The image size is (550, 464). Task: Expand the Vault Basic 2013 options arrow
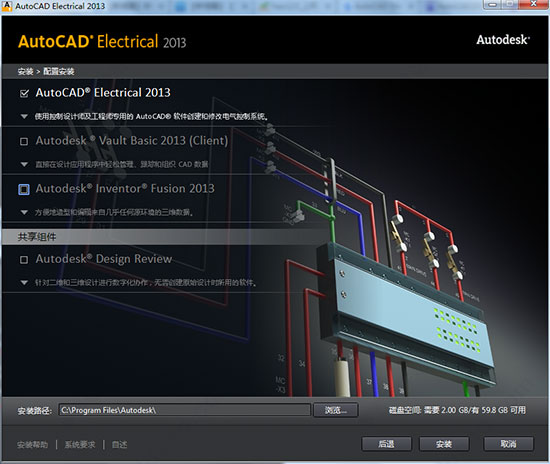pos(24,164)
